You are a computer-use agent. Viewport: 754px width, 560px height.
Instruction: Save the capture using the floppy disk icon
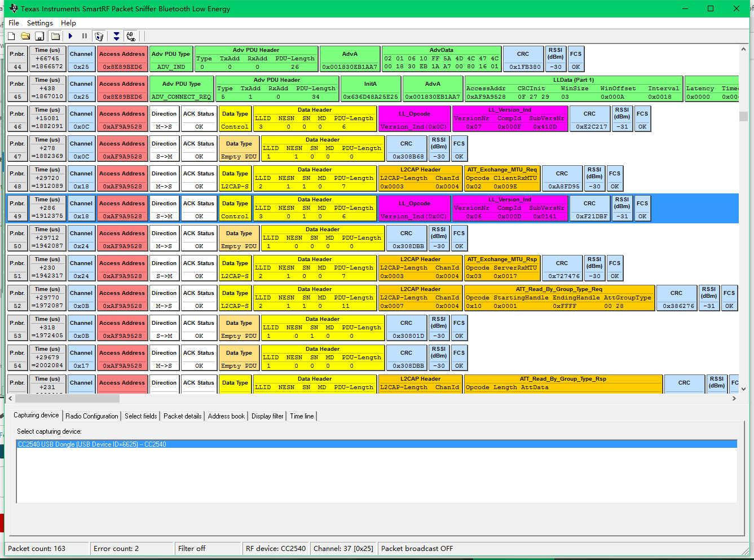[39, 36]
